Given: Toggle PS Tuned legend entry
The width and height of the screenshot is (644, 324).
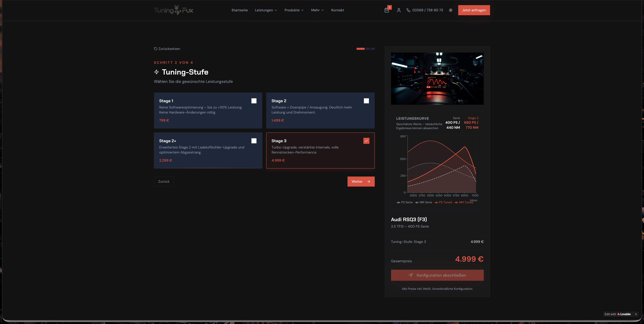Looking at the screenshot, I should click(443, 202).
